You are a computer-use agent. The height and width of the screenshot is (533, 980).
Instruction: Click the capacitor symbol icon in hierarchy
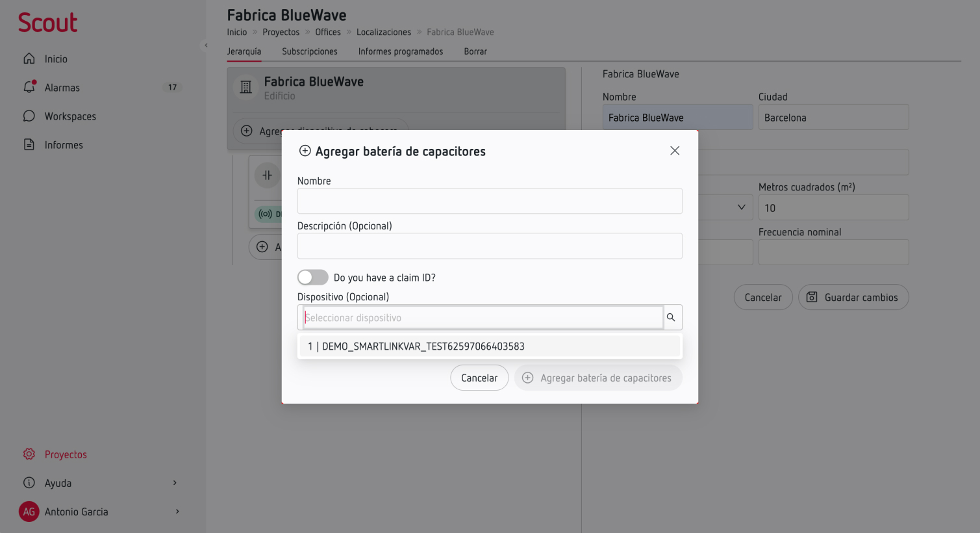pyautogui.click(x=268, y=175)
